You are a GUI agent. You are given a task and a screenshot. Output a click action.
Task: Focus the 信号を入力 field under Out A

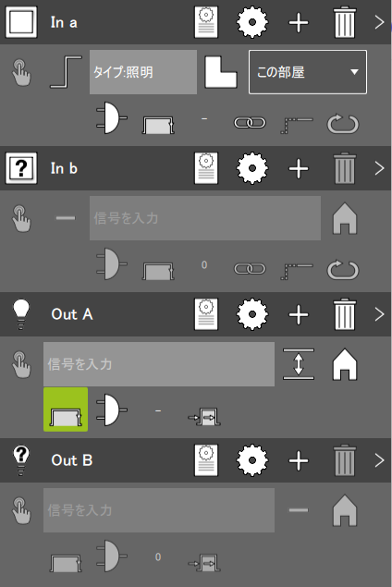point(159,364)
